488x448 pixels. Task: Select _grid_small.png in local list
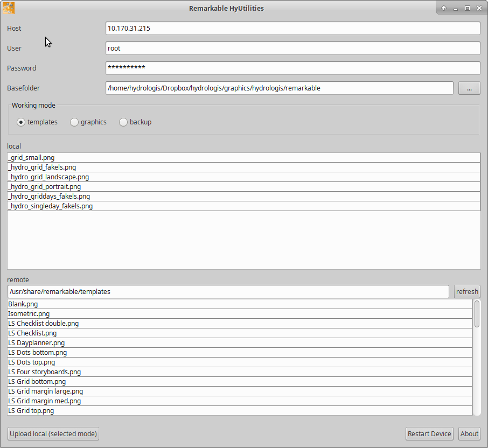[243, 158]
